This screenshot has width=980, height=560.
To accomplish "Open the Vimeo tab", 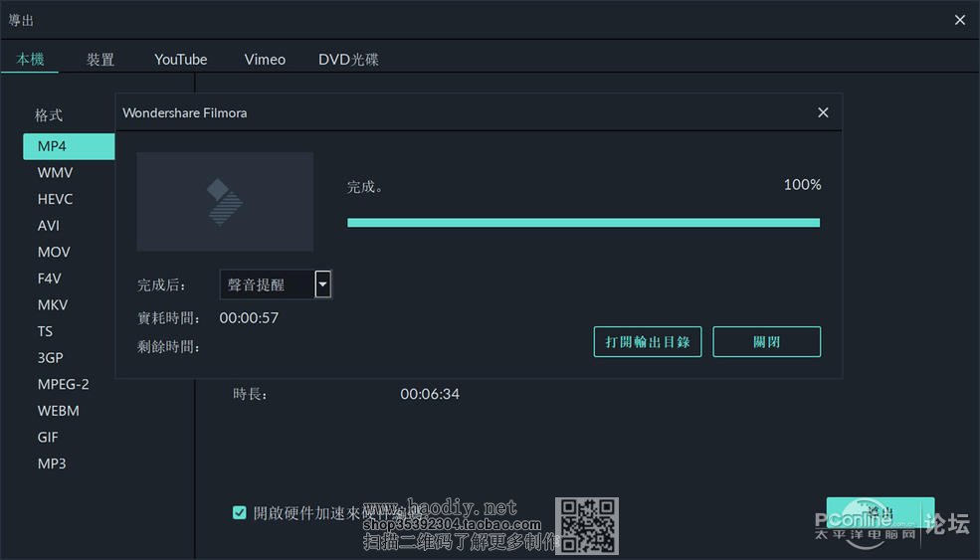I will pos(265,59).
